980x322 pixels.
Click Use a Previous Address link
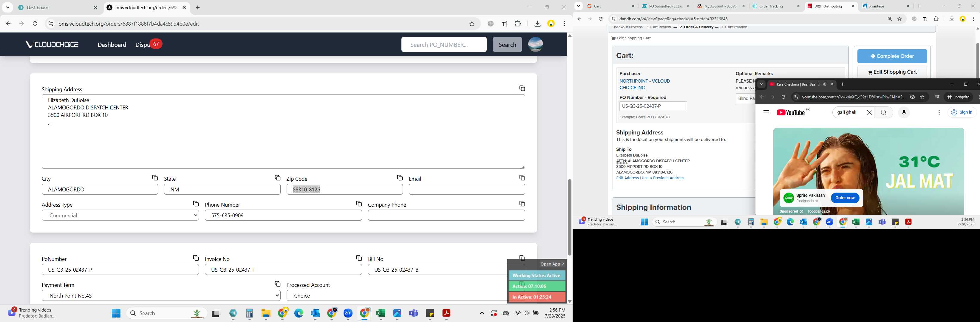[663, 178]
